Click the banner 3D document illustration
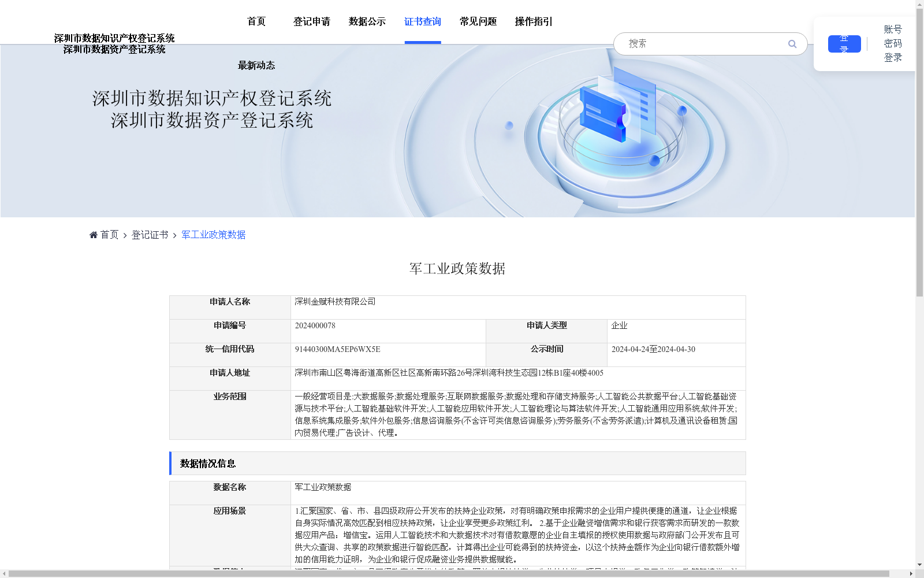This screenshot has width=924, height=578. [x=618, y=105]
